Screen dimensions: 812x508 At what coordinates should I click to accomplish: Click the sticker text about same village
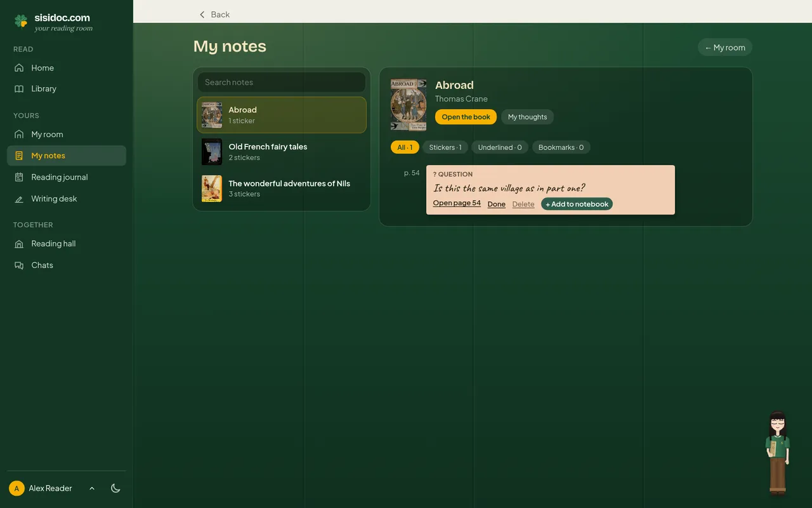509,188
